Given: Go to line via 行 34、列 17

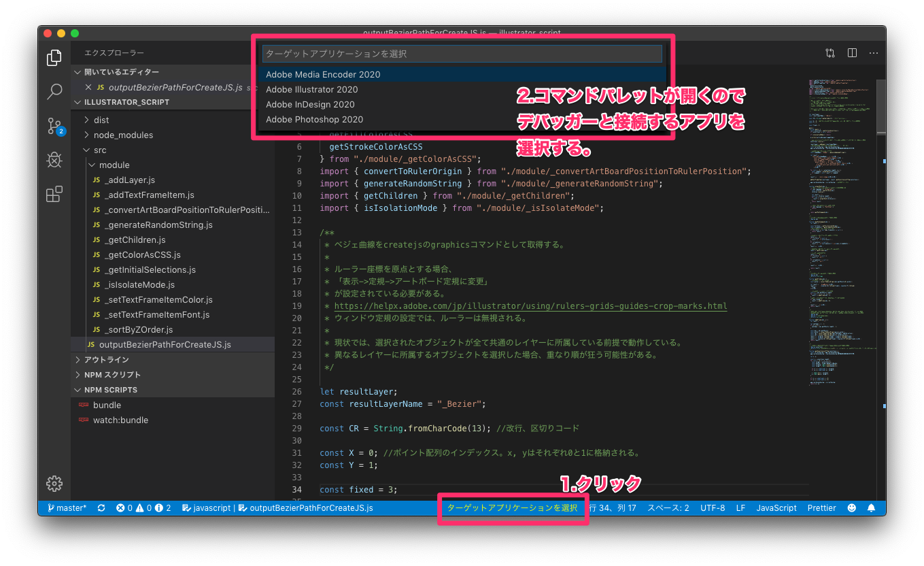Looking at the screenshot, I should pyautogui.click(x=613, y=508).
